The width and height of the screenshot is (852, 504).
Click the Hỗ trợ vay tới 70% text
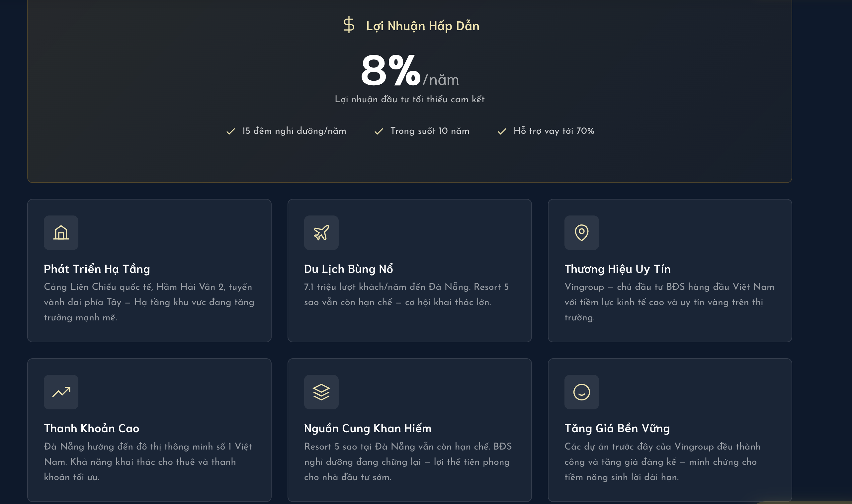pos(554,131)
